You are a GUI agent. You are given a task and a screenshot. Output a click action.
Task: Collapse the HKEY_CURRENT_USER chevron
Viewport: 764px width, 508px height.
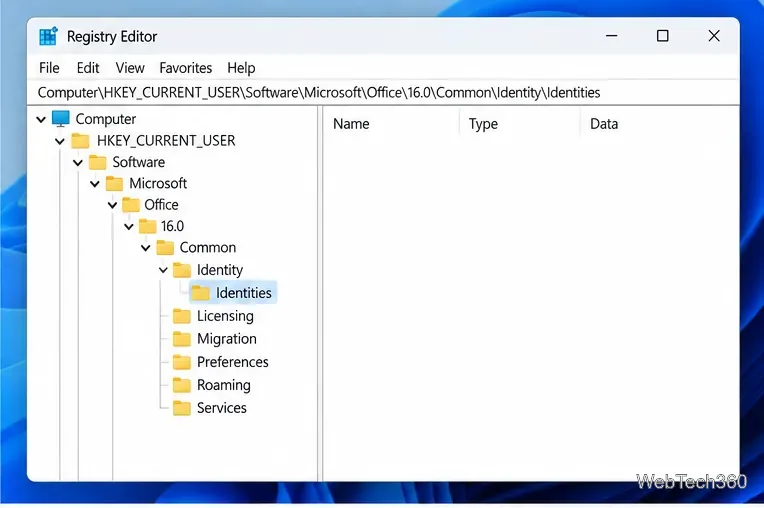click(60, 141)
